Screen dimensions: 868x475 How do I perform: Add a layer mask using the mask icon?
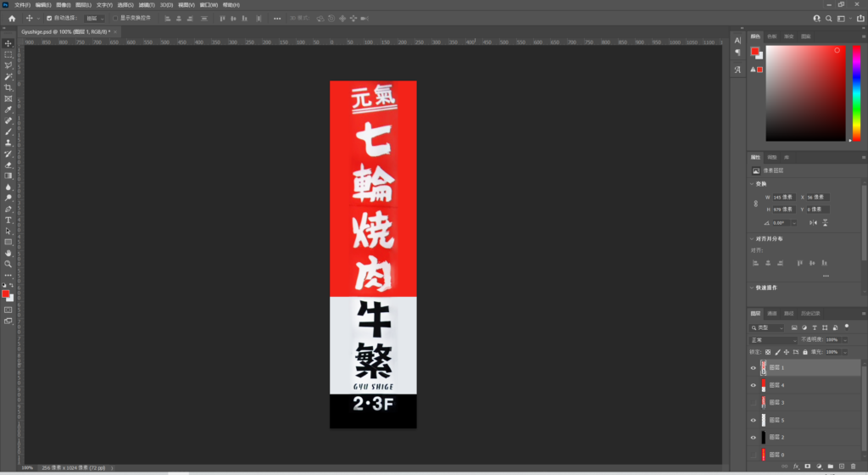tap(808, 467)
